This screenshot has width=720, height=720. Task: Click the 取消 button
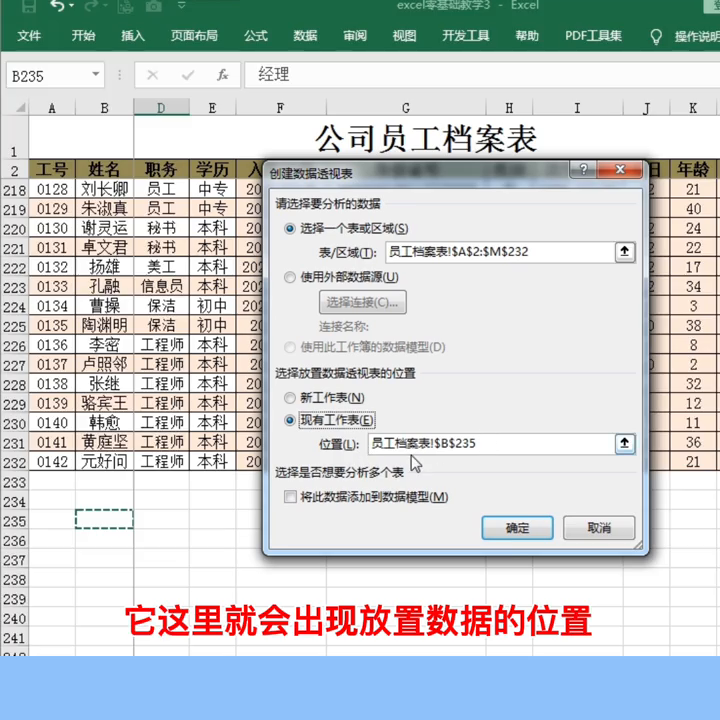pyautogui.click(x=599, y=528)
